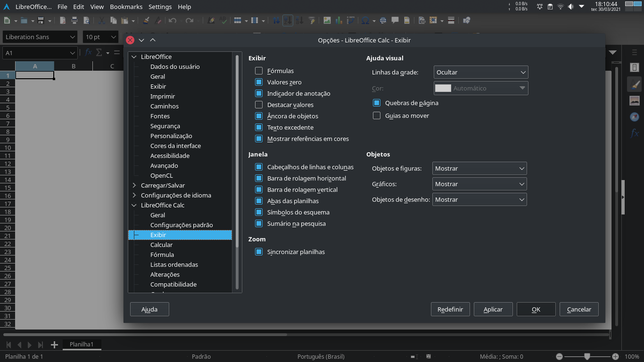
Task: Toggle Quebras de página checkbox
Action: click(377, 103)
